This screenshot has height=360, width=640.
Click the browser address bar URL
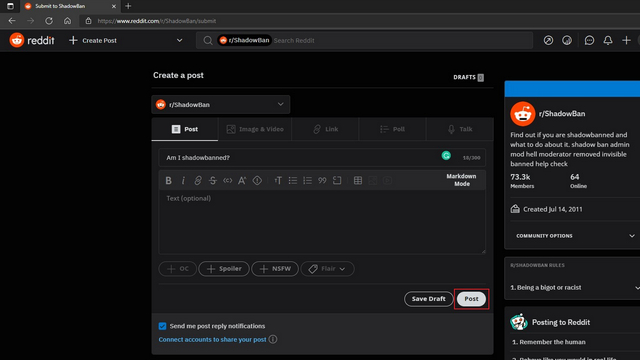pyautogui.click(x=157, y=21)
